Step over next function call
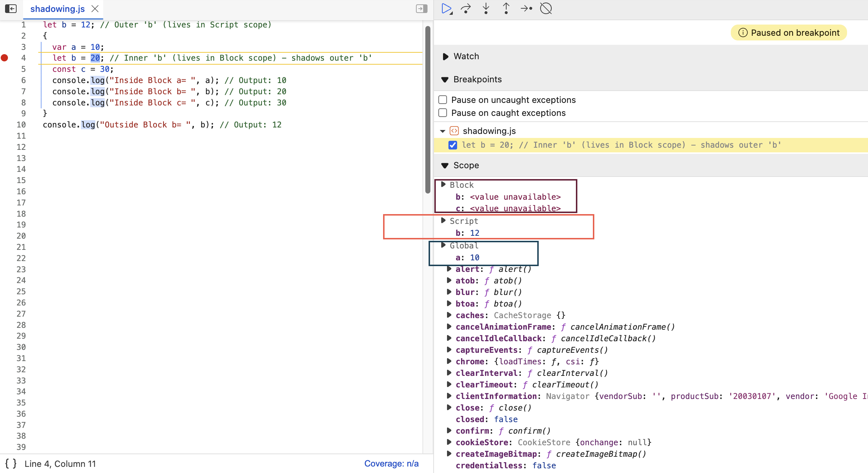 pyautogui.click(x=466, y=9)
